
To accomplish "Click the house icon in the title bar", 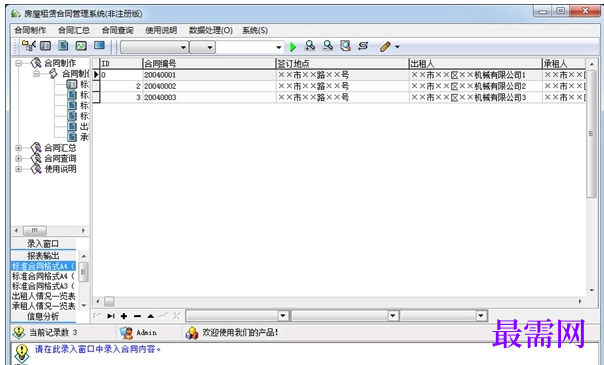I will point(15,14).
